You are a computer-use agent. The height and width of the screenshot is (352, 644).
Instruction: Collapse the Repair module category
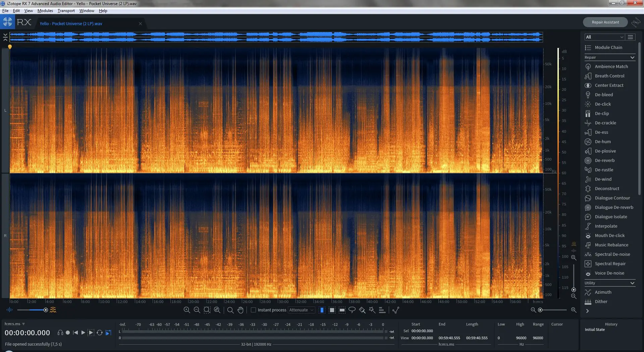point(610,57)
